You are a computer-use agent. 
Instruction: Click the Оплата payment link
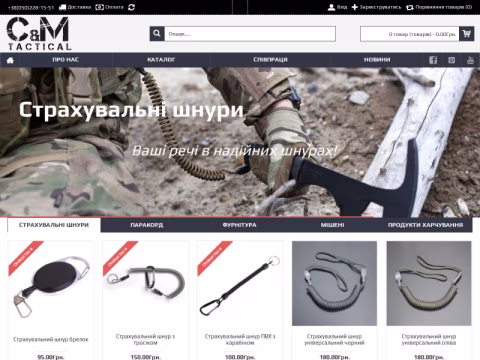click(x=109, y=7)
